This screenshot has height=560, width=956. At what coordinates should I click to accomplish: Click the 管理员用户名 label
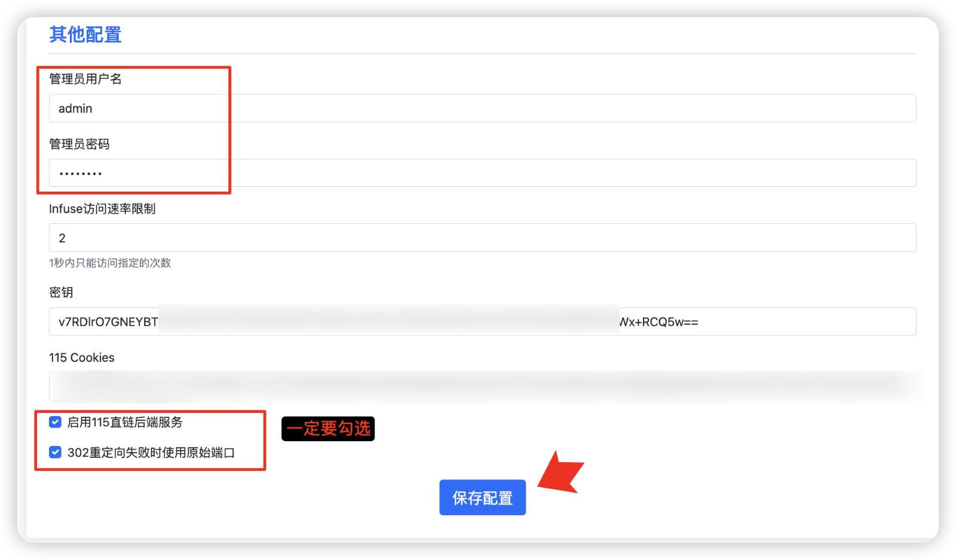click(85, 79)
